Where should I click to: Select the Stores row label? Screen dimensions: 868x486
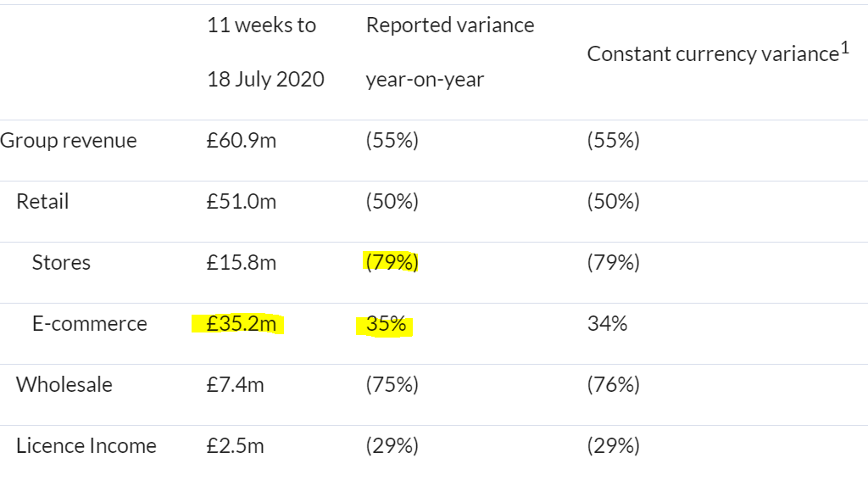(x=61, y=263)
